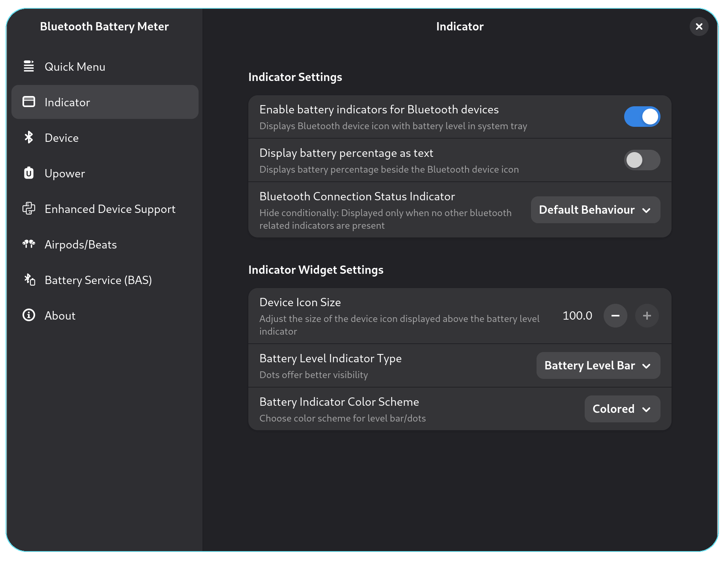The height and width of the screenshot is (561, 728).
Task: Click the Battery Service (BAS) bluetooth-battery icon
Action: coord(30,280)
